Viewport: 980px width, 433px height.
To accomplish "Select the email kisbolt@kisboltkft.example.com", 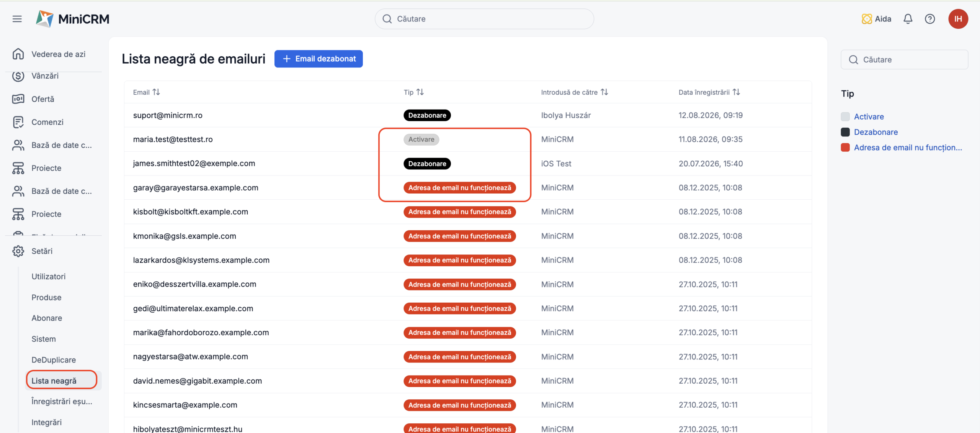I will coord(191,212).
